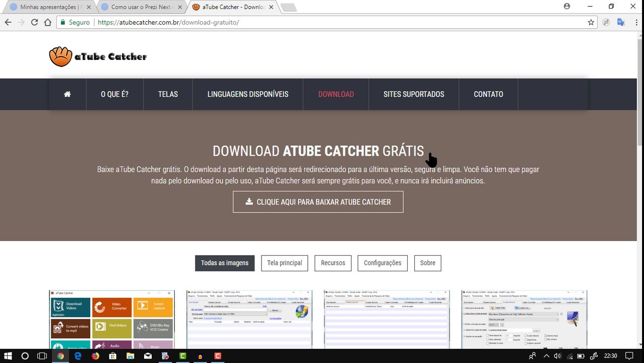Screen dimensions: 644x363
Task: Click Chrome icon on taskbar
Action: point(60,356)
